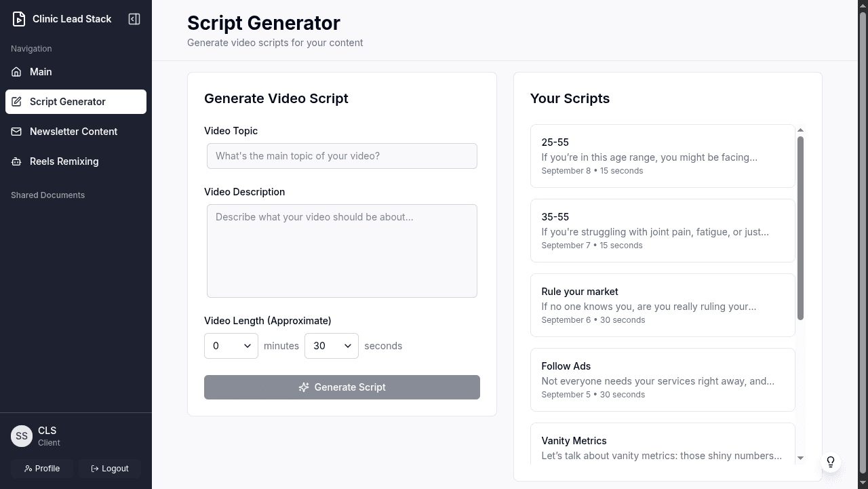Click the Reels Remixing icon
This screenshot has width=868, height=489.
[16, 161]
